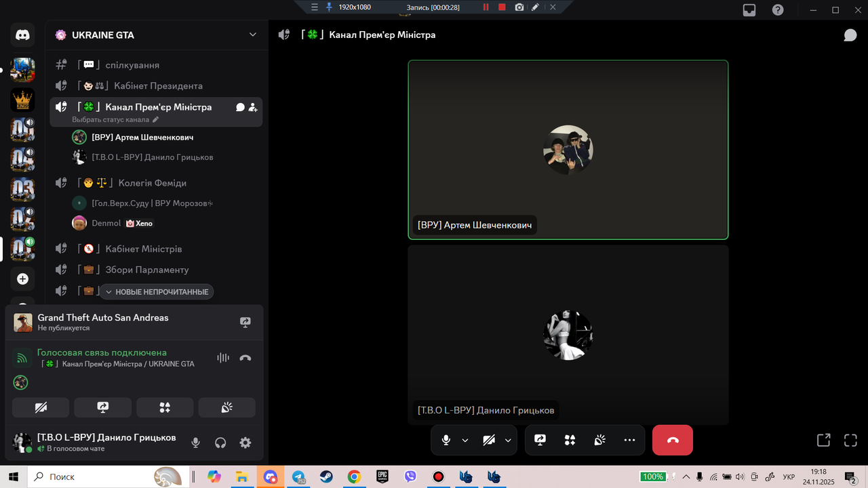
Task: Join Колегія Феміди voice channel
Action: (x=156, y=183)
